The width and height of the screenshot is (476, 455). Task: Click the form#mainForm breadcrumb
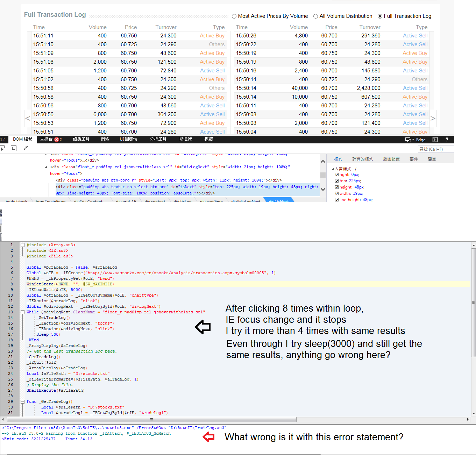[50, 201]
